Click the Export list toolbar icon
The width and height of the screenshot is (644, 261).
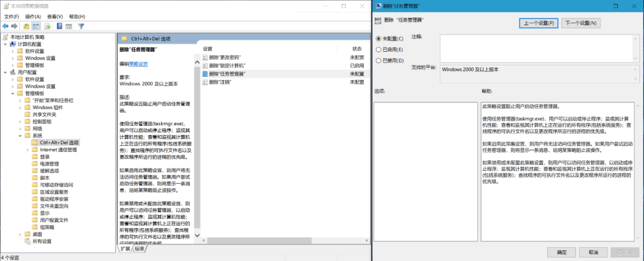(47, 26)
